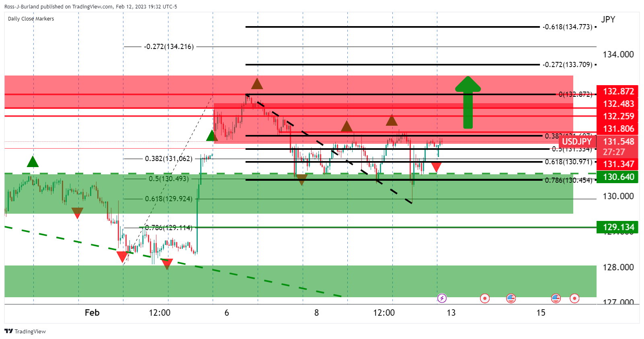Click the red 132.872 price label
This screenshot has height=339, width=644.
pyautogui.click(x=618, y=92)
